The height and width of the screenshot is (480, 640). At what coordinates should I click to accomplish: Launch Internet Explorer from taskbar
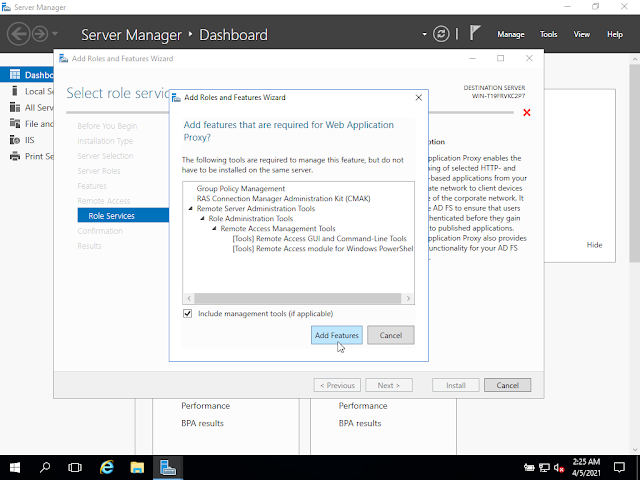pyautogui.click(x=107, y=467)
